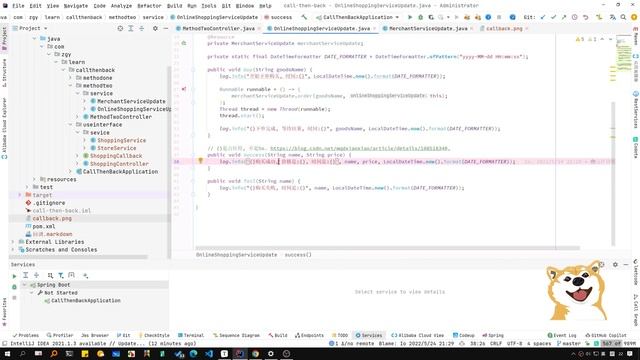The height and width of the screenshot is (360, 640).
Task: Open Project panel settings gear
Action: [x=155, y=29]
